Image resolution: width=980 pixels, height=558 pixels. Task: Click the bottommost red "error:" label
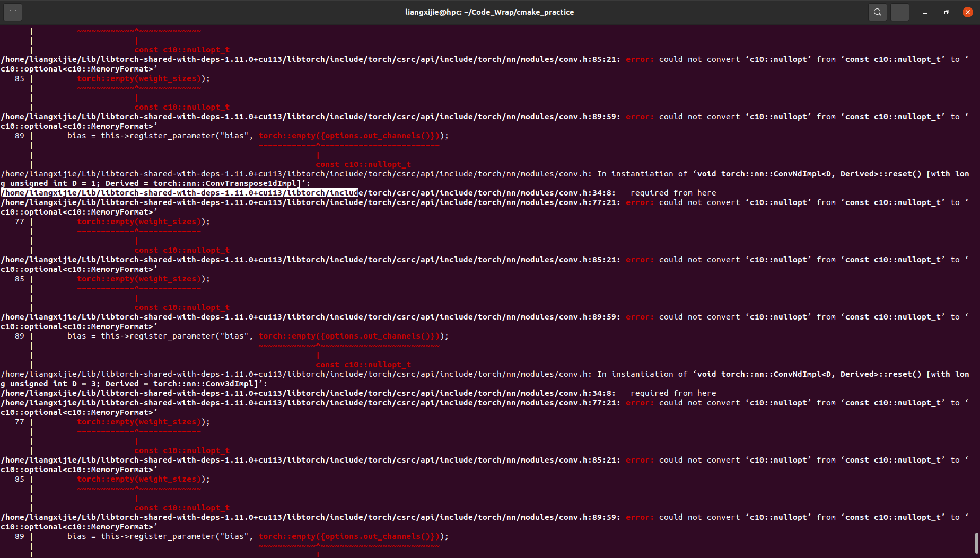(639, 517)
